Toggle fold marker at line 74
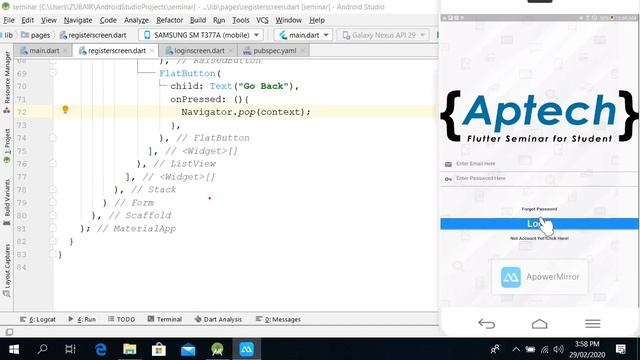This screenshot has height=360, width=640. click(53, 138)
